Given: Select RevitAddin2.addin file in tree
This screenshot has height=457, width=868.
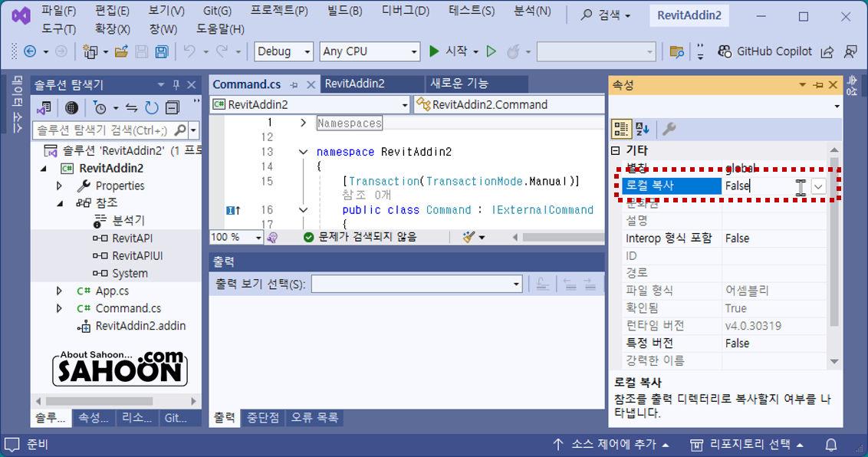Looking at the screenshot, I should pyautogui.click(x=140, y=326).
